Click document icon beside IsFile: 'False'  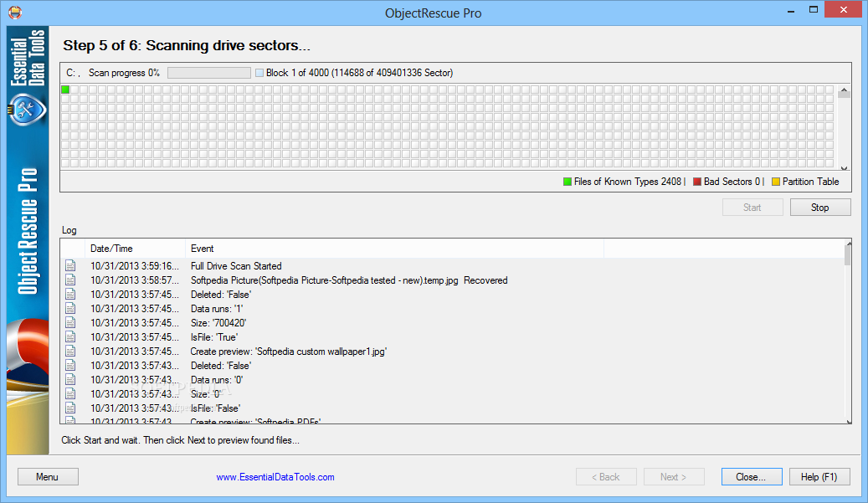pyautogui.click(x=70, y=408)
